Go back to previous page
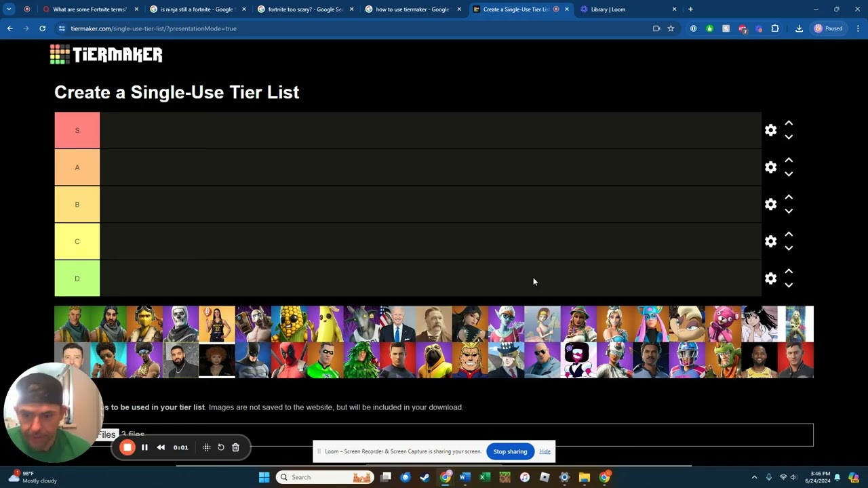The height and width of the screenshot is (488, 868). coord(9,28)
